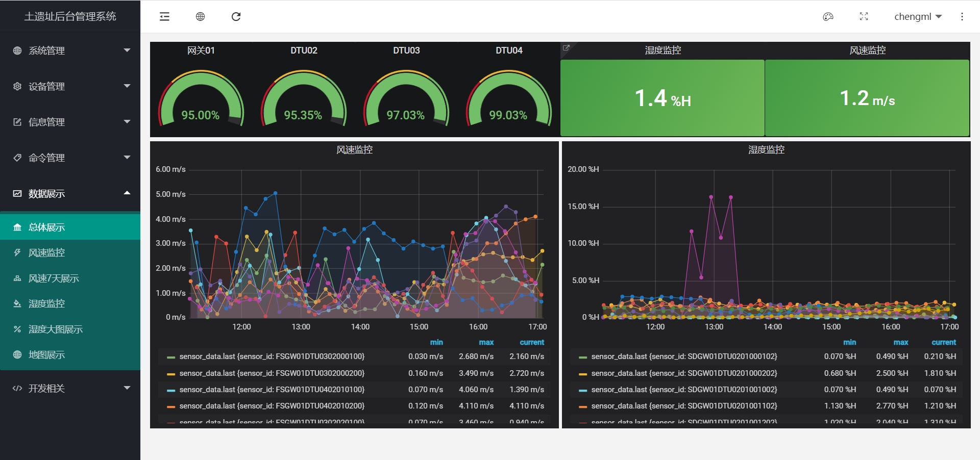Open the 湿度大图展示 menu item
The width and height of the screenshot is (980, 460).
pos(70,329)
